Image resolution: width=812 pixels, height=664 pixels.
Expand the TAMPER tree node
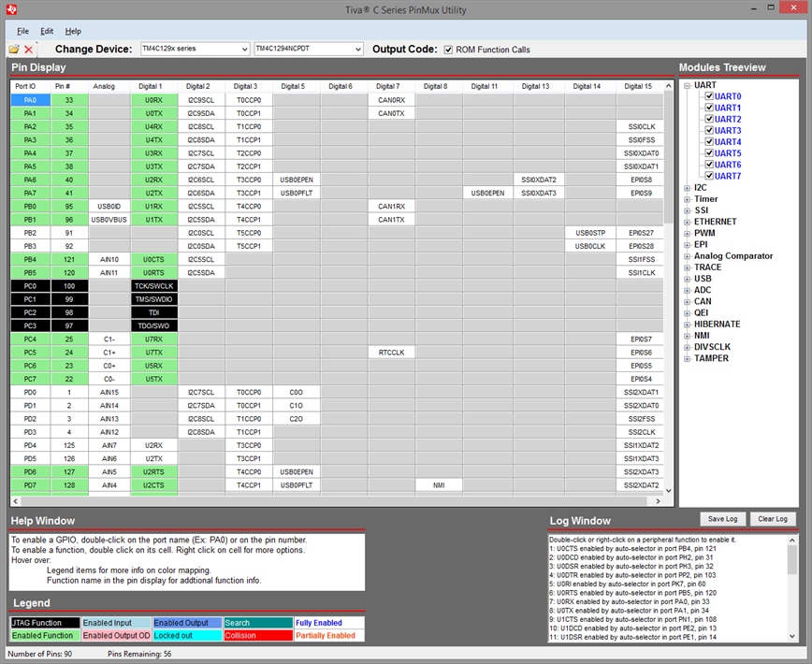[688, 358]
